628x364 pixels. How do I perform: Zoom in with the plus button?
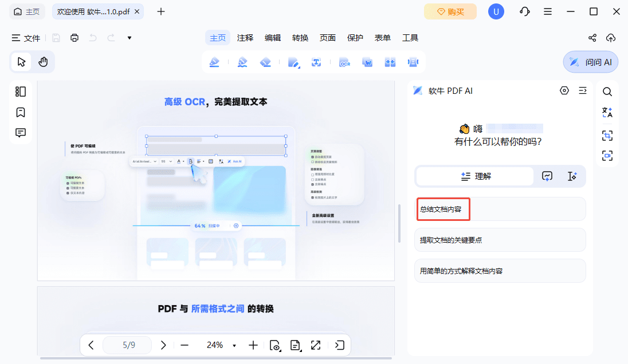[x=253, y=345]
